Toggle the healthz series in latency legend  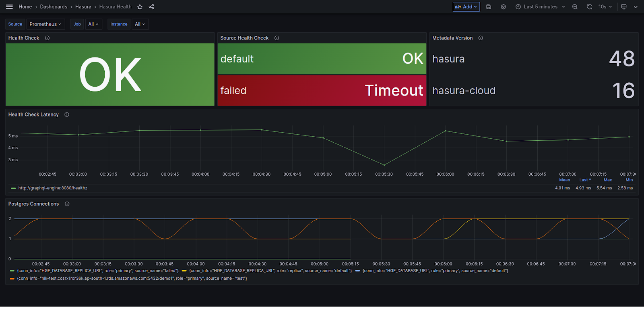point(53,188)
